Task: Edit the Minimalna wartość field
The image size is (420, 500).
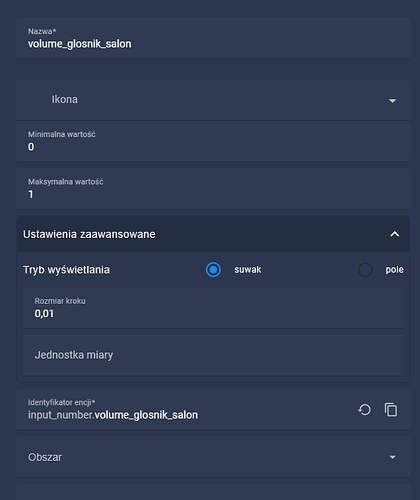Action: (213, 142)
